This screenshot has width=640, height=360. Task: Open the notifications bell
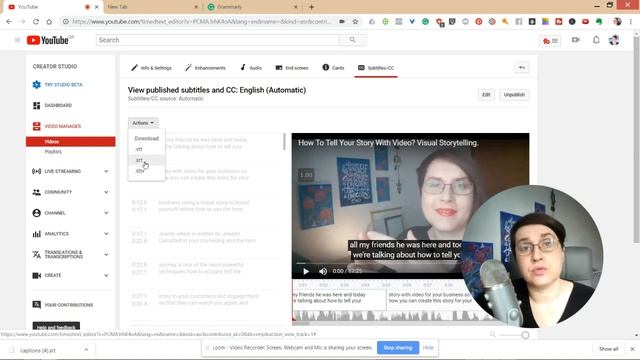[x=596, y=40]
